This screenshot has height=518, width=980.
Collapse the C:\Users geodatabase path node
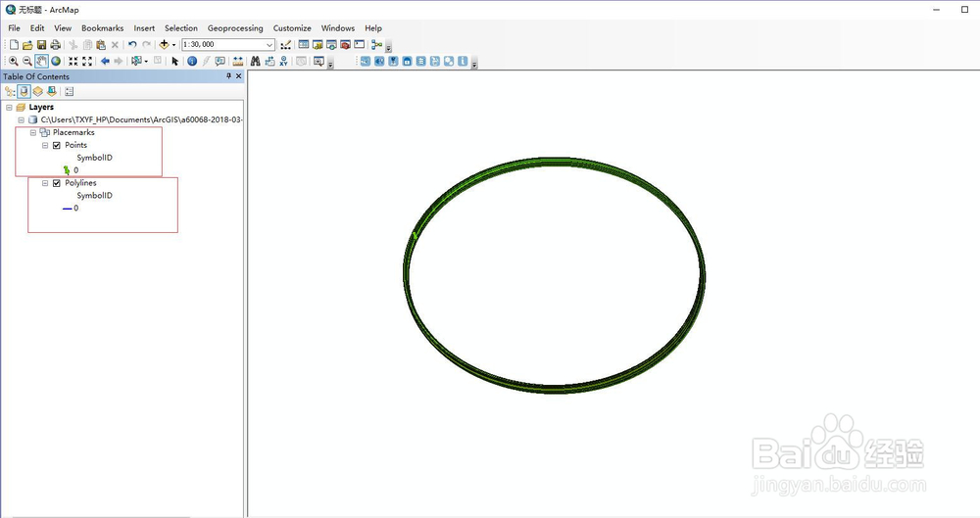[22, 120]
